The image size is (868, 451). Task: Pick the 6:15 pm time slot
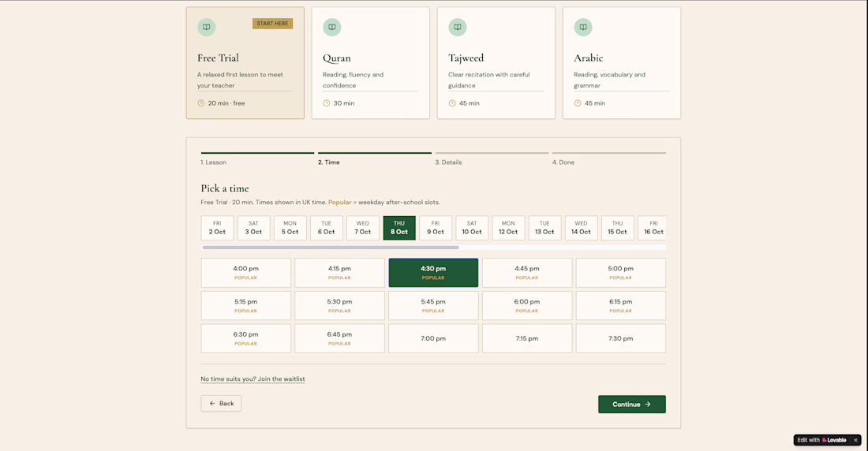click(x=620, y=305)
